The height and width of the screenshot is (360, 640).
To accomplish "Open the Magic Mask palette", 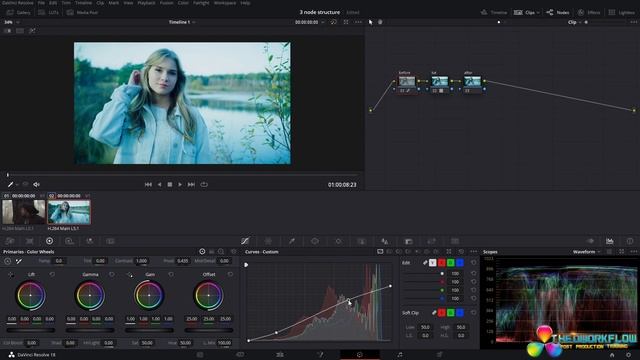I will point(362,241).
